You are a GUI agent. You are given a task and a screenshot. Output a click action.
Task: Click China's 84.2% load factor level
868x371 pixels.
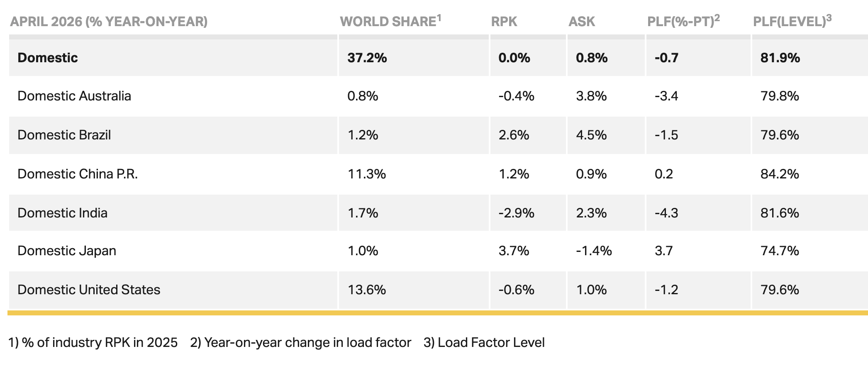coord(780,174)
